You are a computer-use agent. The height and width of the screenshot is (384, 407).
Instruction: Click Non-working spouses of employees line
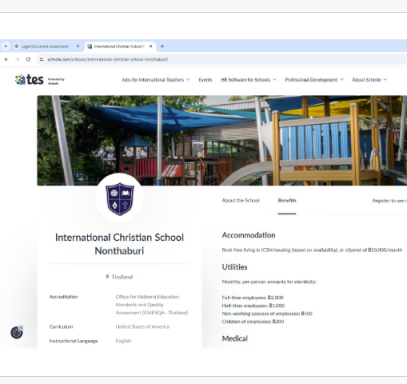click(267, 313)
